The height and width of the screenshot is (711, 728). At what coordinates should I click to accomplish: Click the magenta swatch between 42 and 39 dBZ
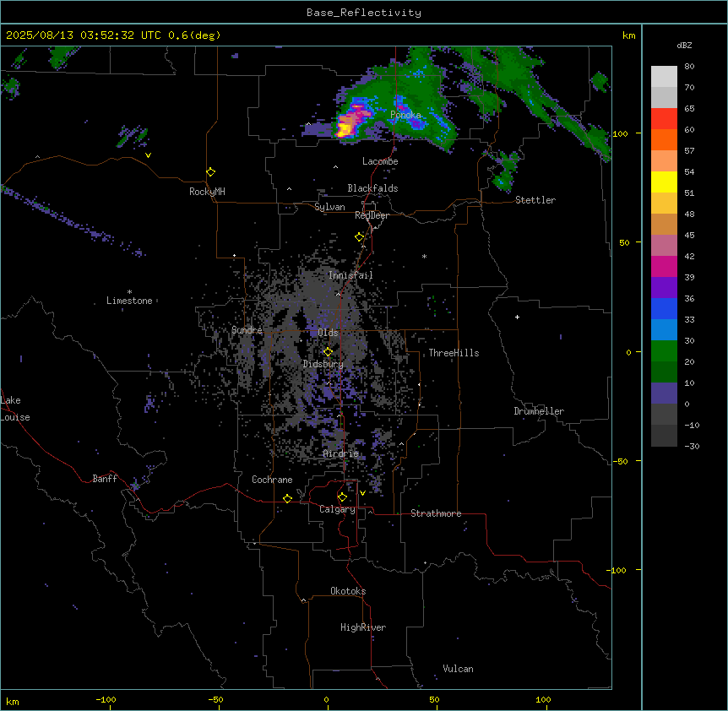click(x=664, y=267)
